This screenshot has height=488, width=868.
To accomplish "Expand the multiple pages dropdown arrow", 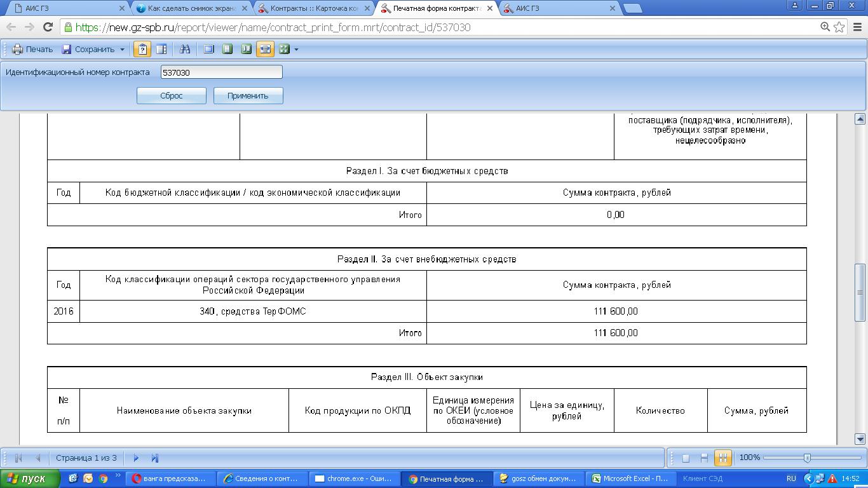I will click(x=296, y=49).
